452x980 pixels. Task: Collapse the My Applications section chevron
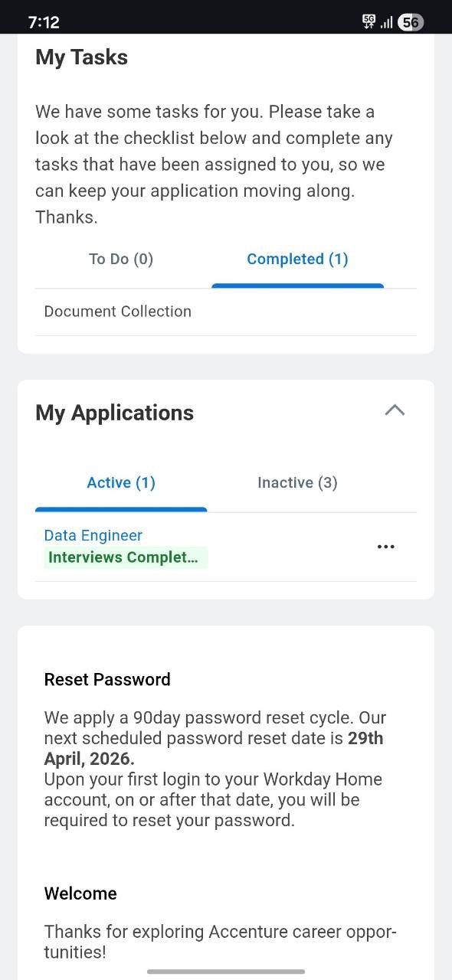pyautogui.click(x=395, y=410)
